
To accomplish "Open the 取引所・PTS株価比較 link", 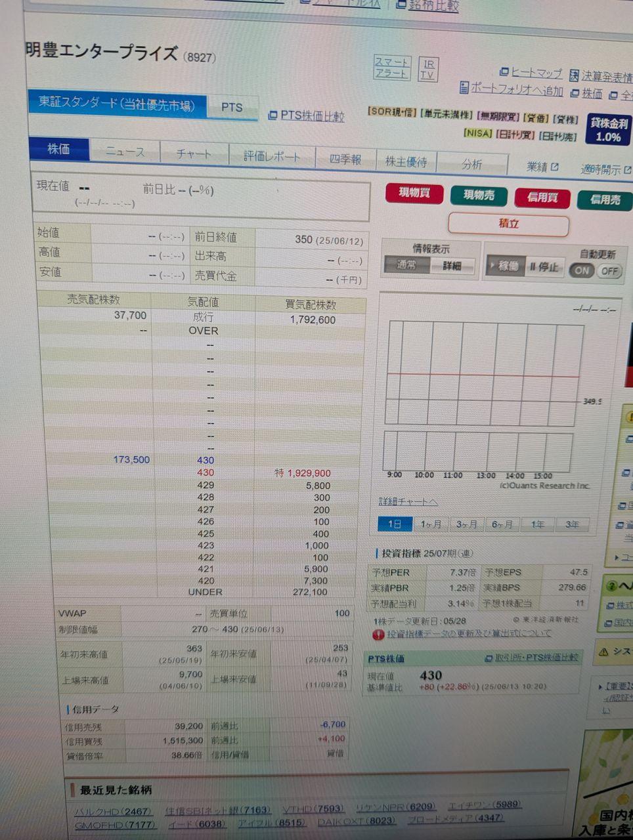I will coord(532,657).
